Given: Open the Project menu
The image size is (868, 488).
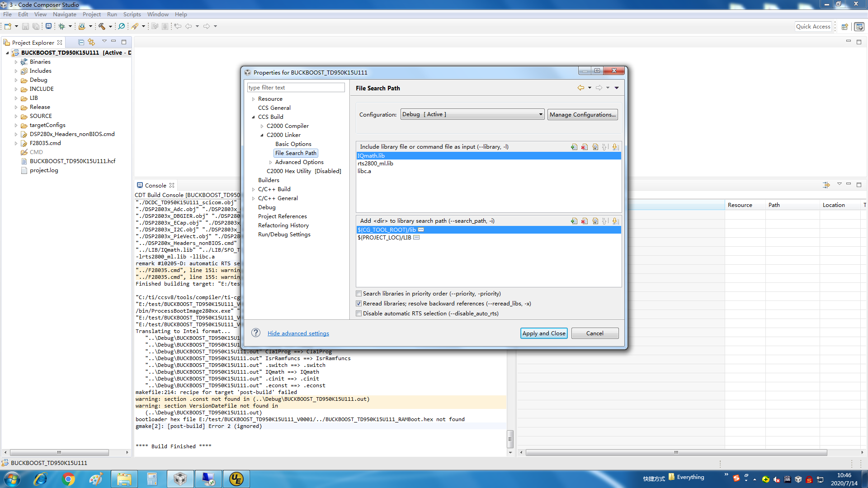Looking at the screenshot, I should pyautogui.click(x=91, y=14).
